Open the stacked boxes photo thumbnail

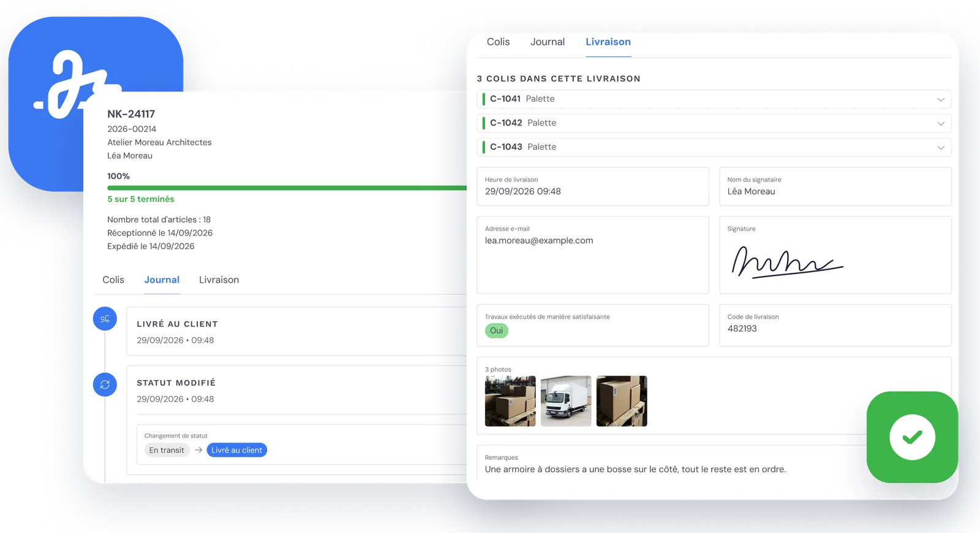pyautogui.click(x=510, y=401)
